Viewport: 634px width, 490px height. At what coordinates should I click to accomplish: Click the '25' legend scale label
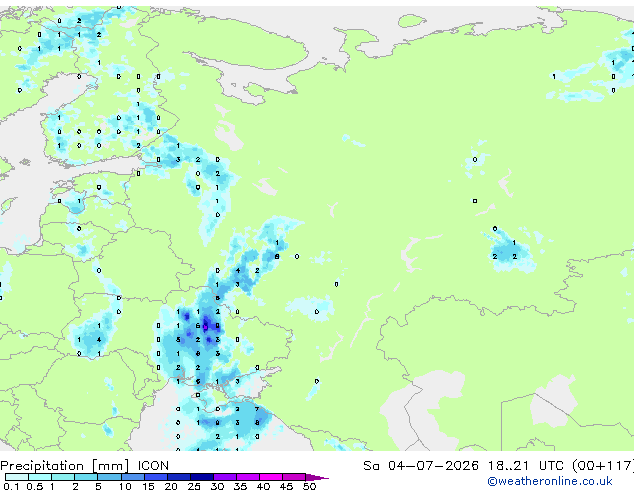coord(194,486)
